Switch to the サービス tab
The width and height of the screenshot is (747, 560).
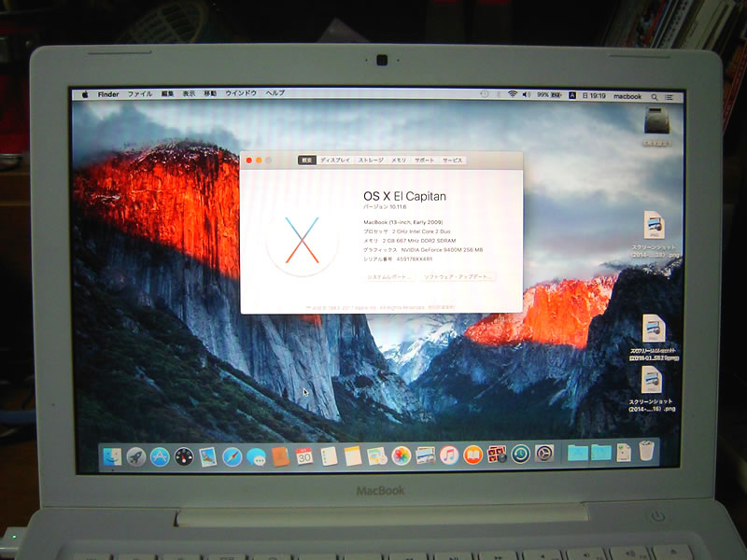click(453, 160)
